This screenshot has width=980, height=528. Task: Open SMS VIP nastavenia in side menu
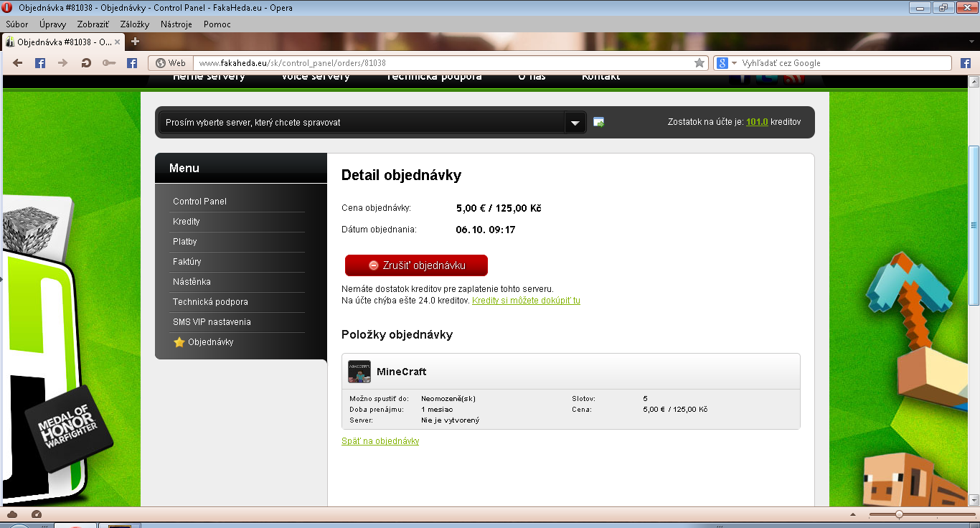(x=212, y=322)
